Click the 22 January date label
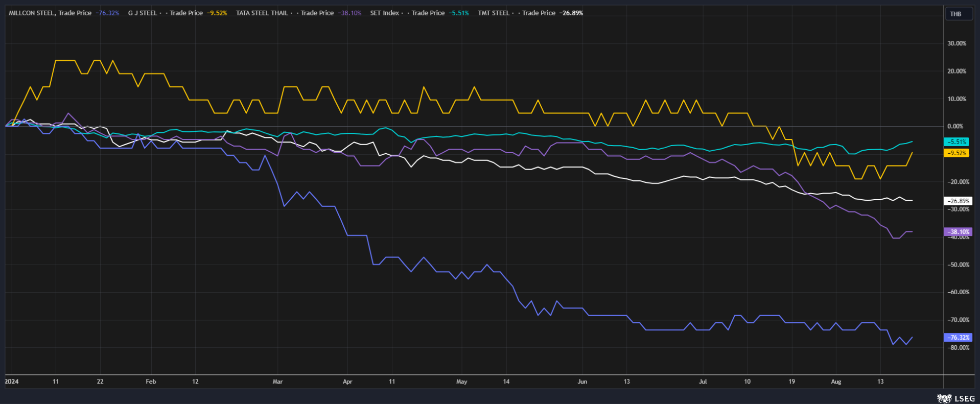980x404 pixels. [100, 382]
